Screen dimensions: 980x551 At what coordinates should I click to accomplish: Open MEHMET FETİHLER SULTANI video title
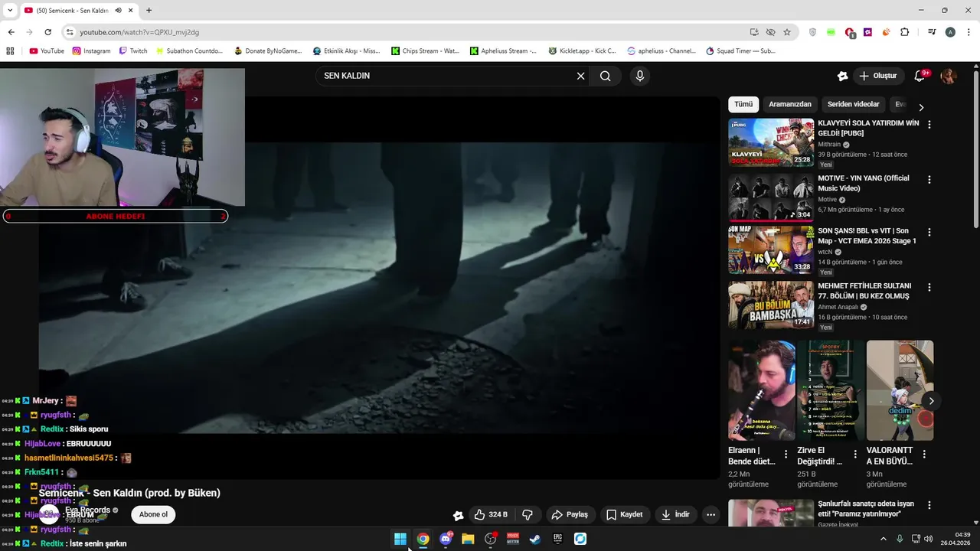(x=864, y=291)
